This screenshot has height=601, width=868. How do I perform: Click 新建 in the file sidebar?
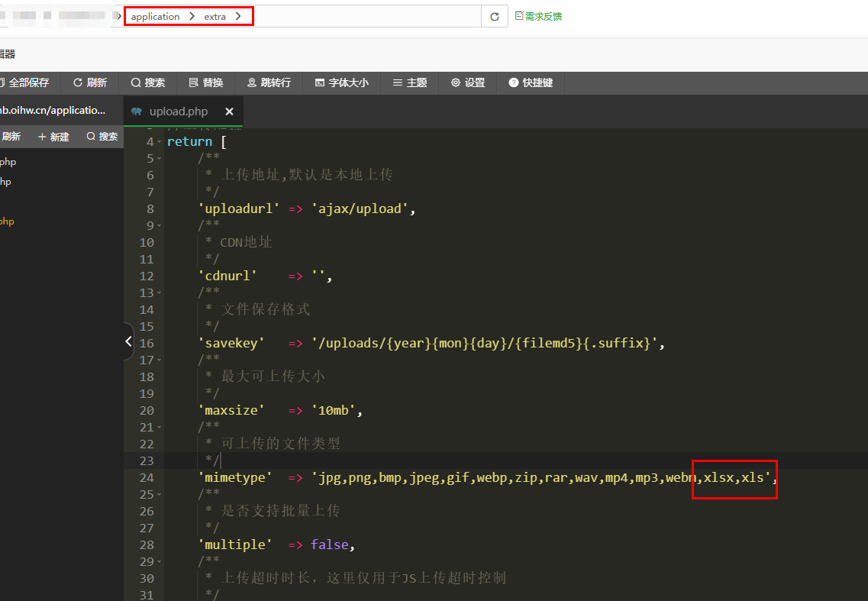pyautogui.click(x=53, y=137)
